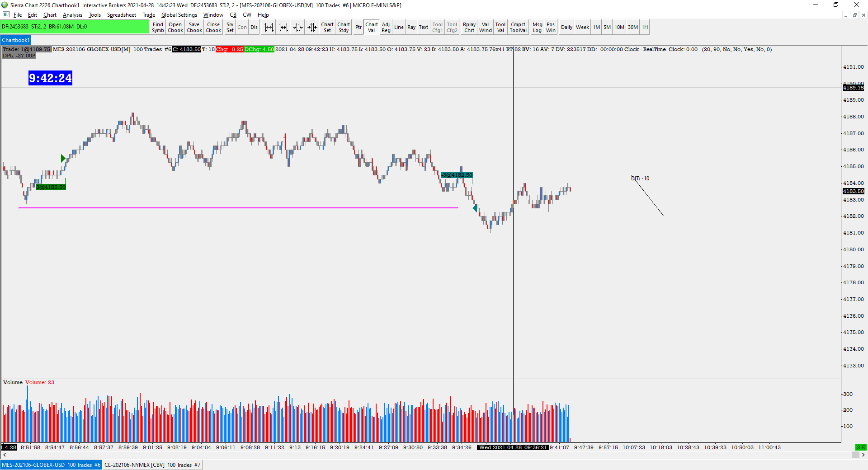Open the Help menu

click(263, 15)
